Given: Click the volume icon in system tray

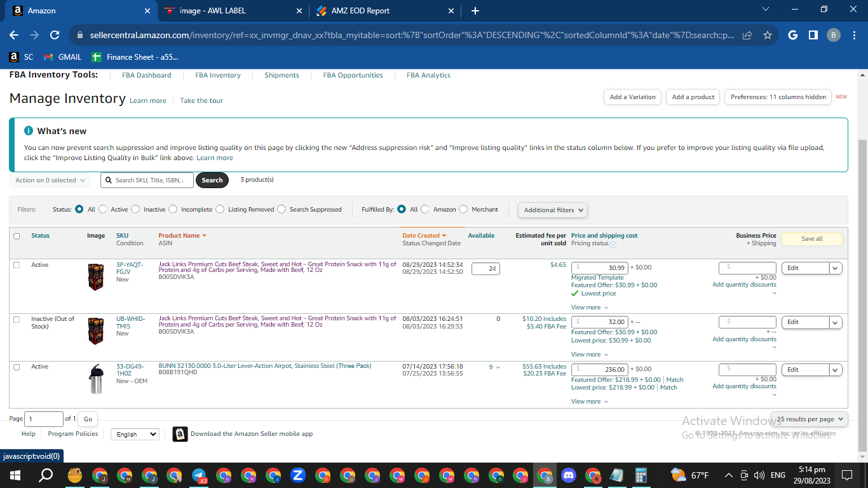Looking at the screenshot, I should pos(759,475).
